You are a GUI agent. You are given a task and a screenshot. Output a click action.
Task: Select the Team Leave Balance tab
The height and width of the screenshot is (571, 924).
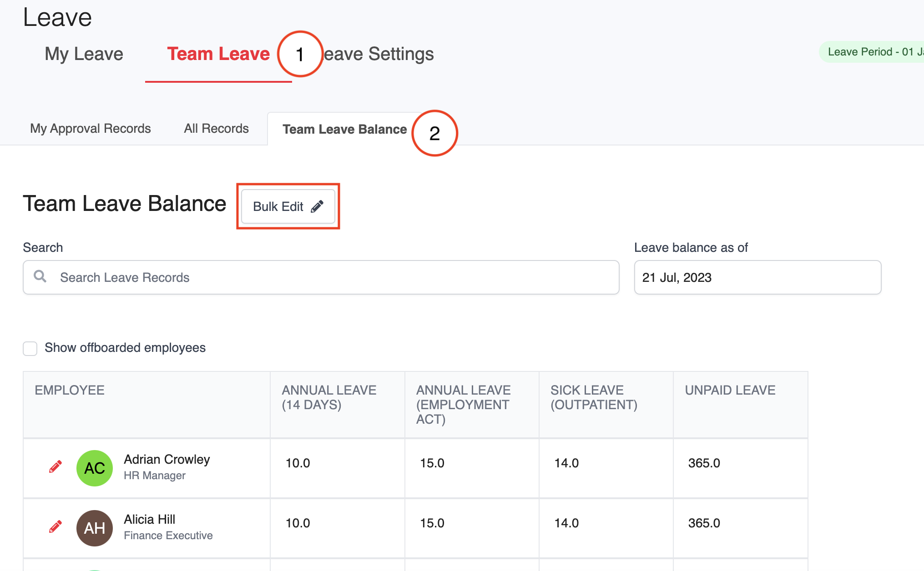click(344, 130)
